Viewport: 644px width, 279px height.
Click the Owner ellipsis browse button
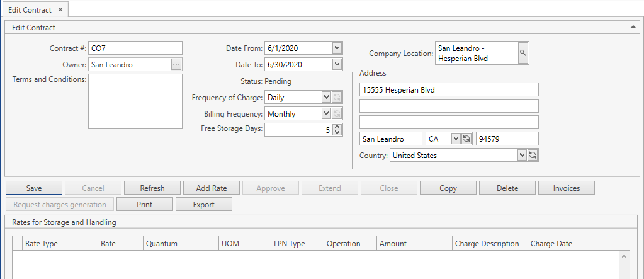[x=176, y=64]
